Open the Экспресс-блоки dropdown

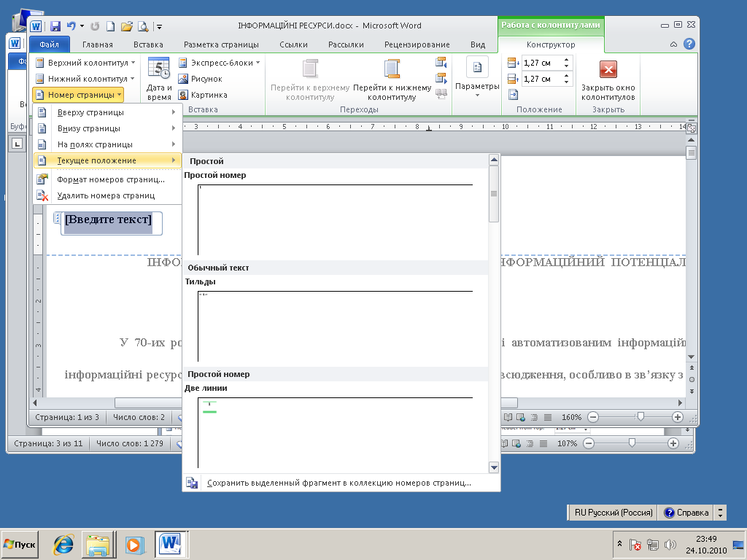point(219,63)
